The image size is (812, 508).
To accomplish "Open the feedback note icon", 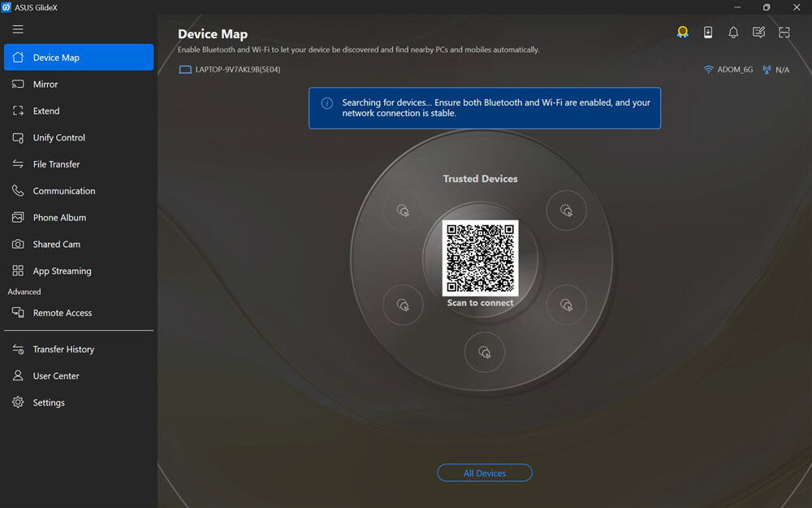I will tap(758, 33).
